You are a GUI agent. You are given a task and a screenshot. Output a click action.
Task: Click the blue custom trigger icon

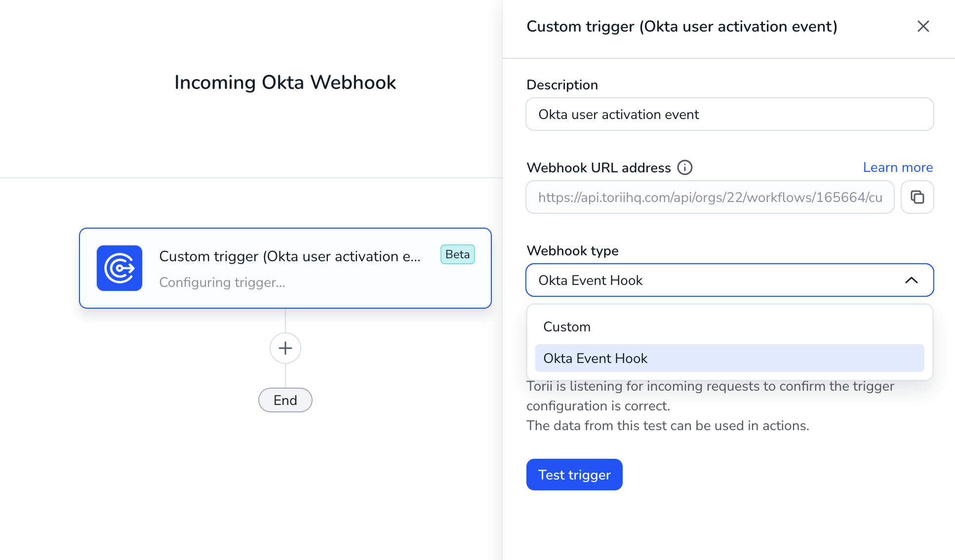click(119, 268)
